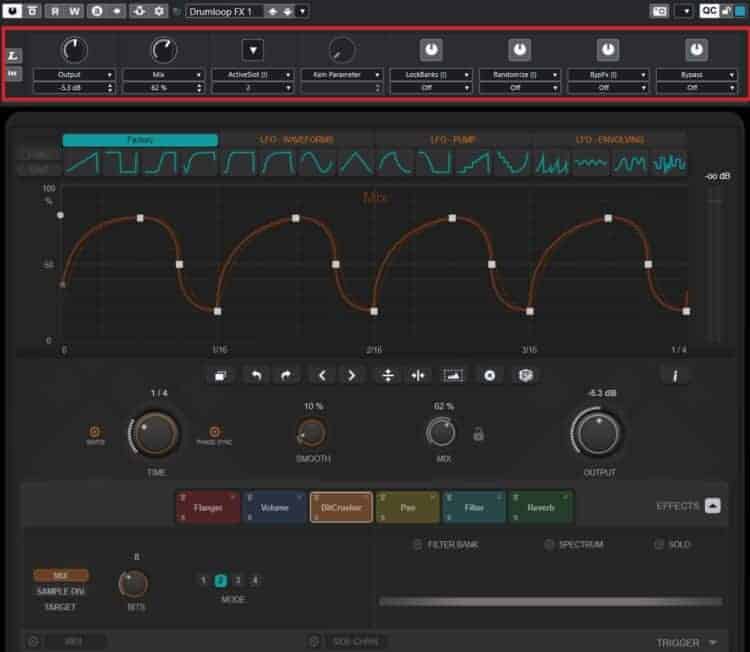Toggle the Bypass quick control power button
Screen dimensions: 750x652
pyautogui.click(x=696, y=50)
